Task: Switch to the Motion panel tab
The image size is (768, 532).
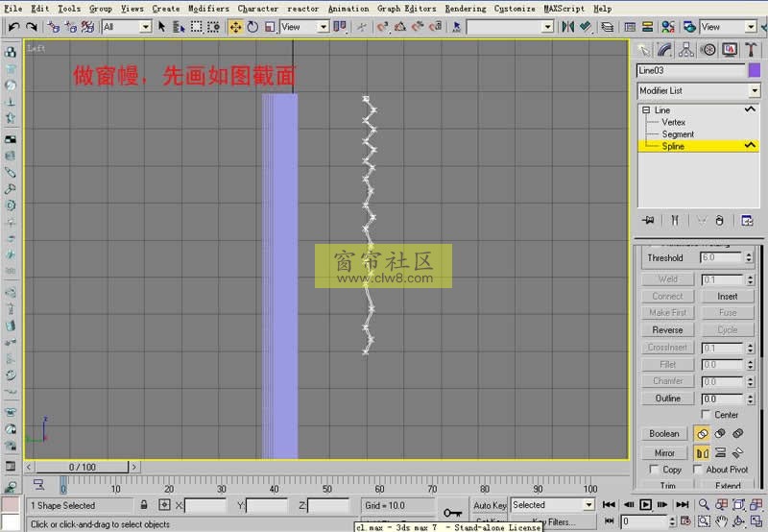Action: 708,50
